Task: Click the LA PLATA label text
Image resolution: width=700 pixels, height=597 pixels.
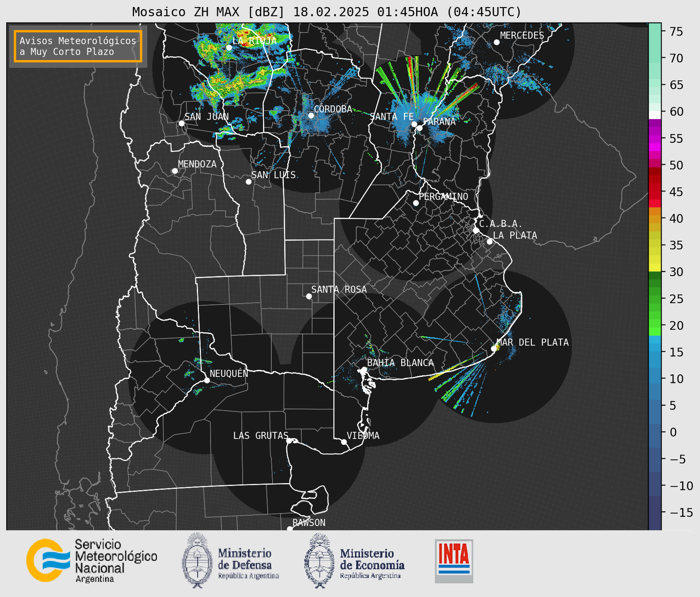Action: [515, 235]
